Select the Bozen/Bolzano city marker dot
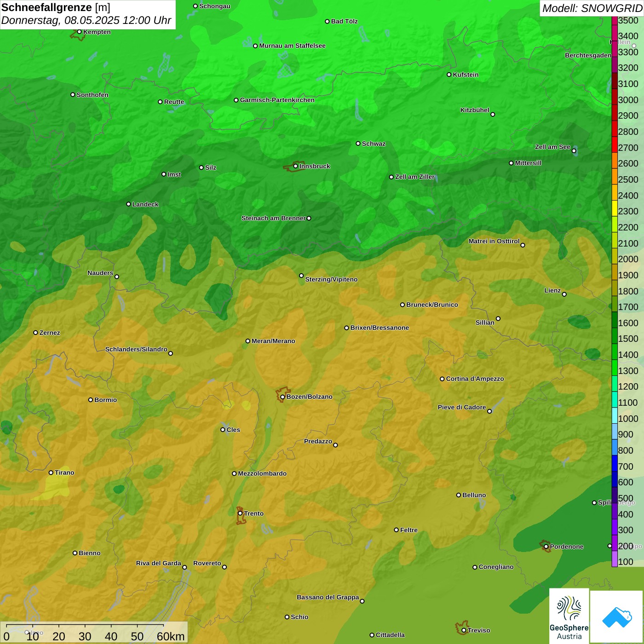This screenshot has width=644, height=644. point(282,397)
